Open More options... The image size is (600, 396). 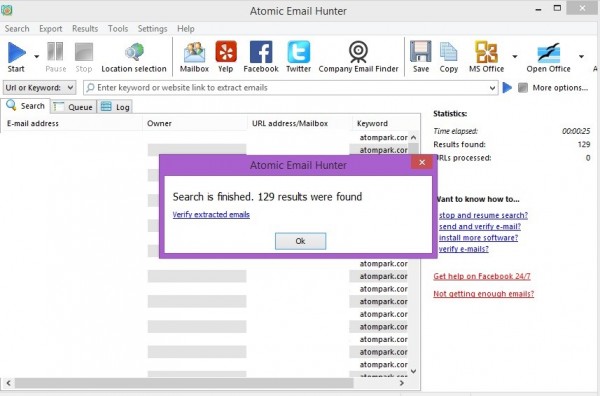pos(560,88)
